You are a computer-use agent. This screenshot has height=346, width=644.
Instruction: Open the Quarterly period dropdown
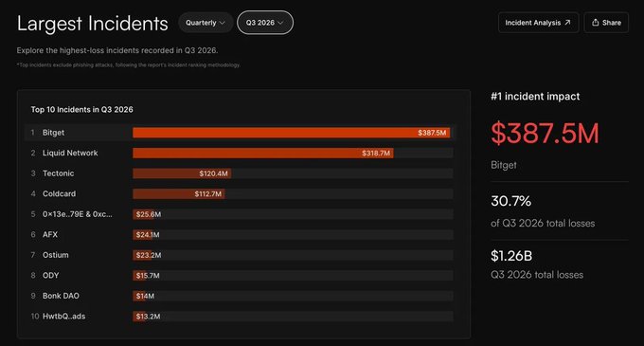point(206,23)
